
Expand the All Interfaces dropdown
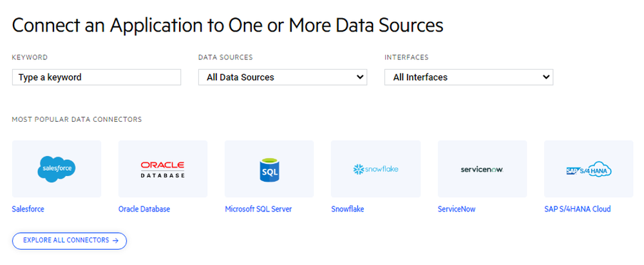(469, 77)
